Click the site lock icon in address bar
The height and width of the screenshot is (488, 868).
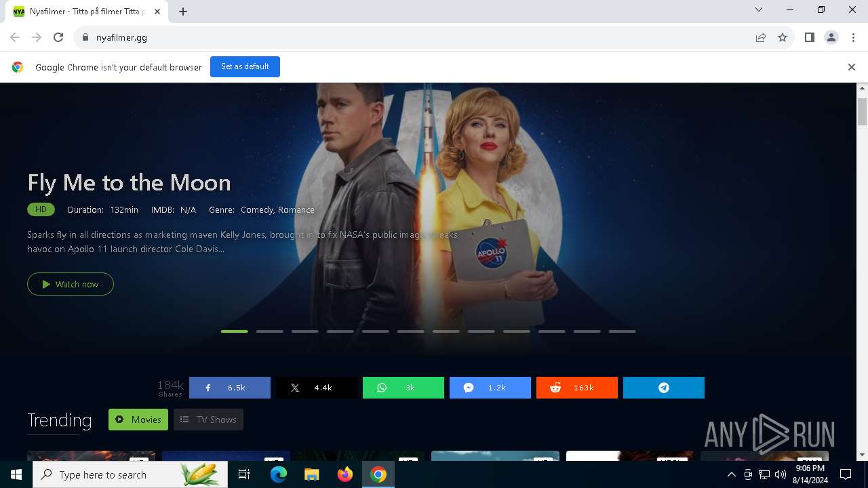point(85,37)
